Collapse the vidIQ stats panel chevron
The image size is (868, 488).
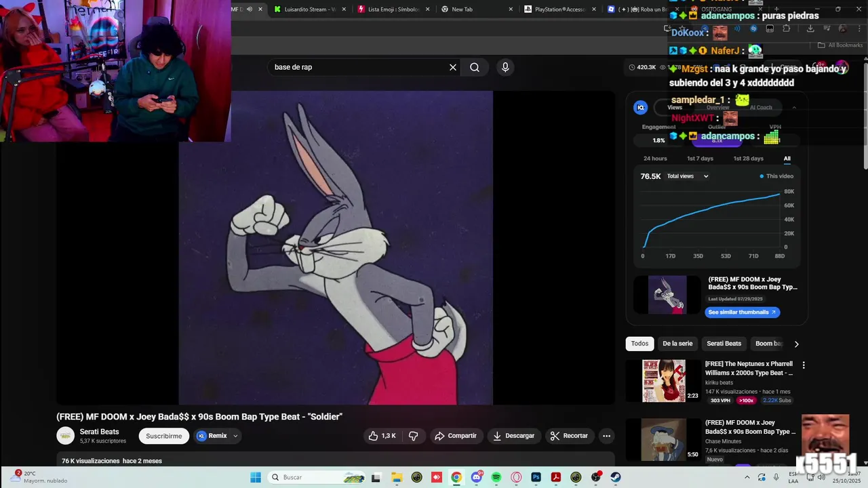(x=794, y=107)
